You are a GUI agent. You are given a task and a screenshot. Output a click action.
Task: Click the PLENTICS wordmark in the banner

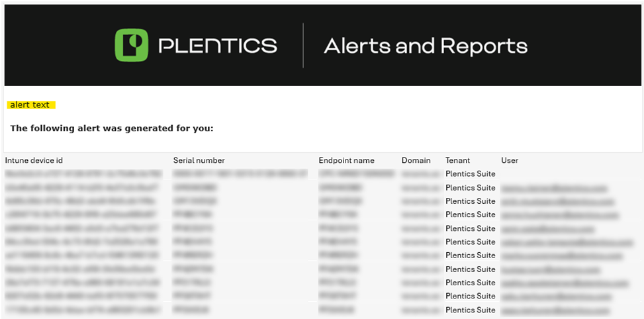point(218,46)
